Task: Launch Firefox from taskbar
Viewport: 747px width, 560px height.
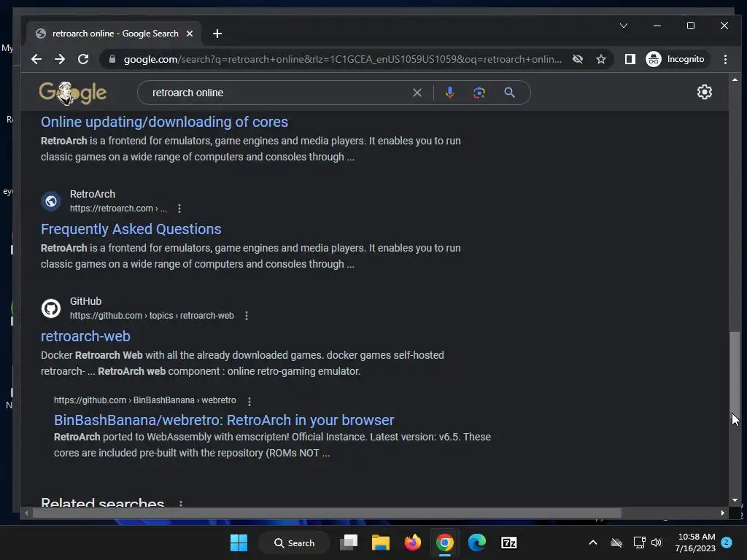Action: pyautogui.click(x=413, y=542)
